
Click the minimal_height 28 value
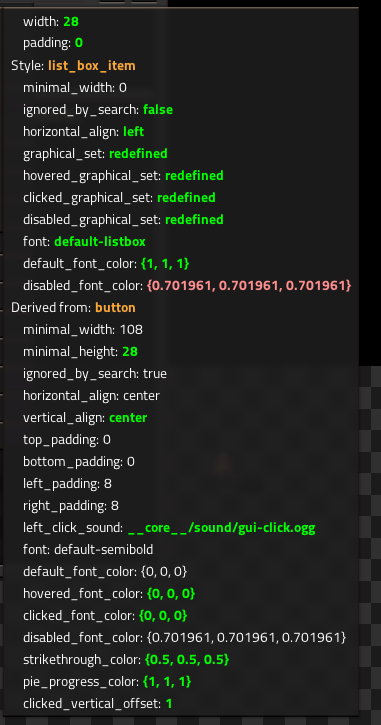point(130,352)
